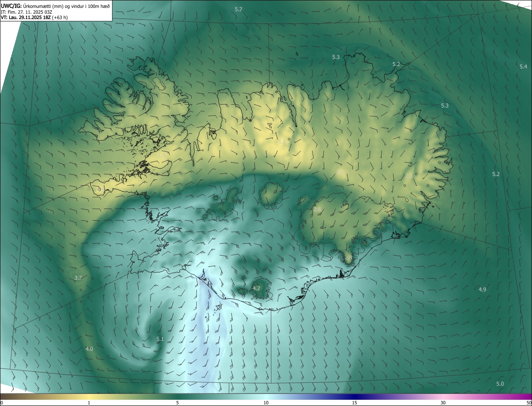
Task: Select the 4.0 value label on the map
Action: 89,349
